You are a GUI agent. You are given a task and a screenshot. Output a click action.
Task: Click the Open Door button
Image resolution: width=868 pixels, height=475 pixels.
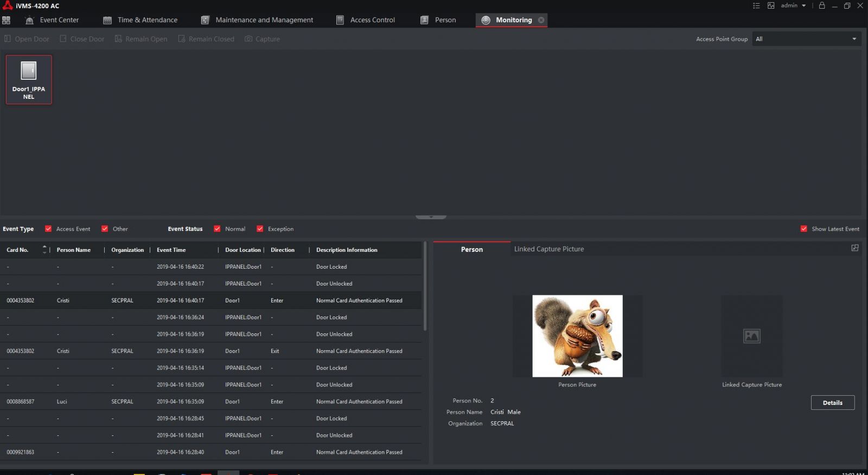click(27, 39)
